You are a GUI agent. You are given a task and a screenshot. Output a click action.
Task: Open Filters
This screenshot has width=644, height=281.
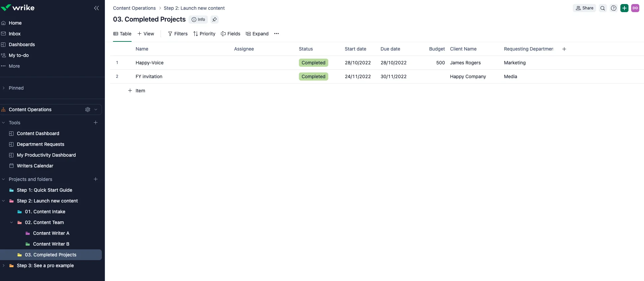(x=178, y=34)
